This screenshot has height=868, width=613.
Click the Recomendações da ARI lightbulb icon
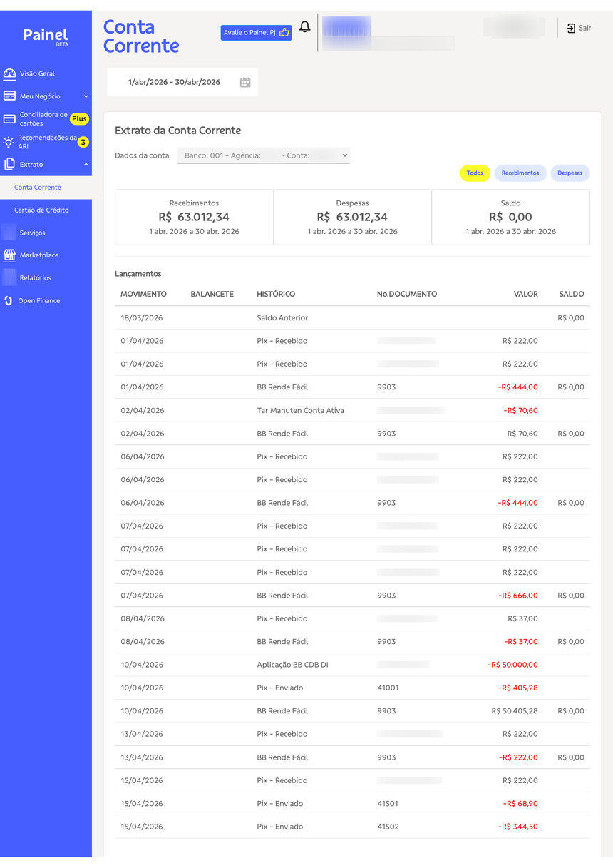pyautogui.click(x=9, y=142)
